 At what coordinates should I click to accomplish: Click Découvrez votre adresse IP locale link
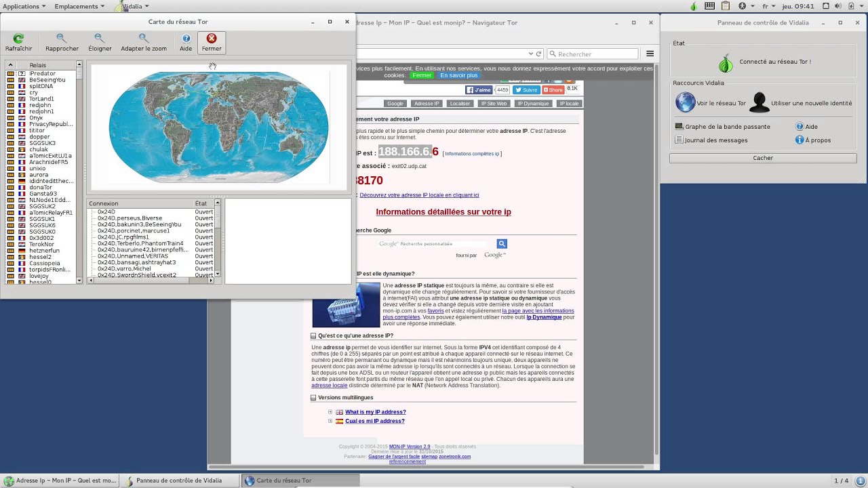[419, 195]
